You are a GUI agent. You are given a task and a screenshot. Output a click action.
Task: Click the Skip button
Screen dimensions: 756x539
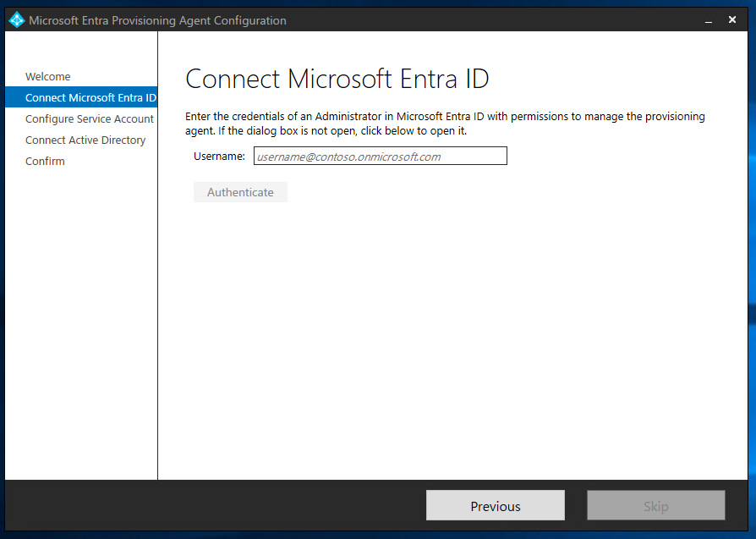click(655, 505)
